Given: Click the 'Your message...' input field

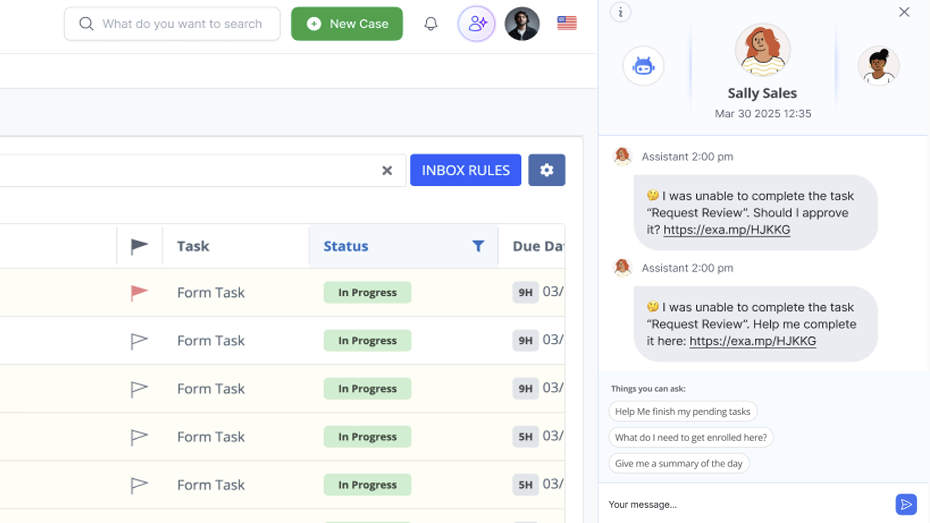Looking at the screenshot, I should 749,505.
